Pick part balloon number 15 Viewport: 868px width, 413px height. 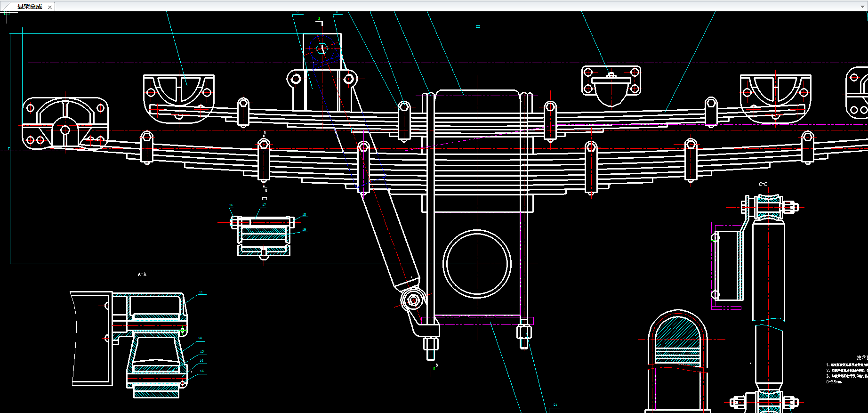[x=202, y=371]
